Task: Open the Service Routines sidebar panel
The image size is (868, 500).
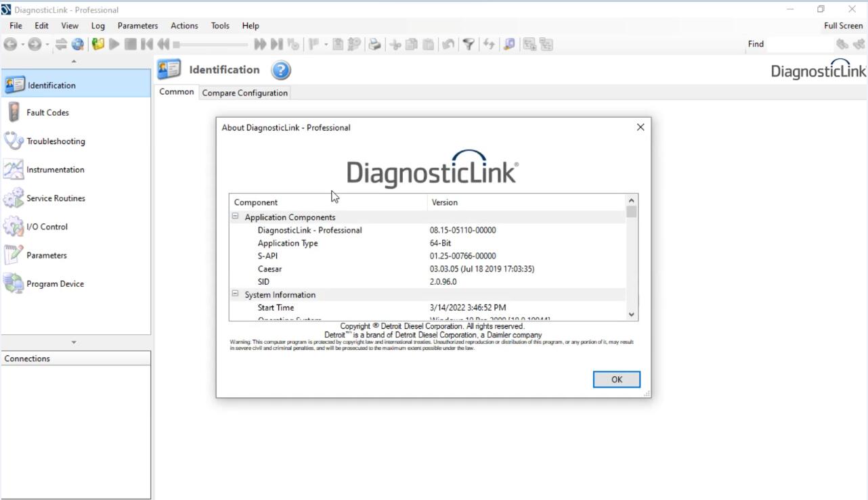Action: click(76, 198)
